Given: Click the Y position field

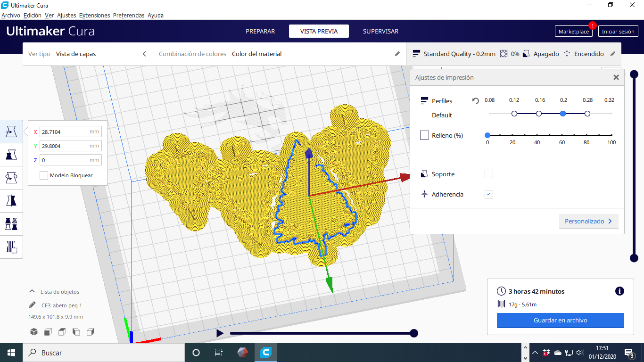Looking at the screenshot, I should point(70,146).
